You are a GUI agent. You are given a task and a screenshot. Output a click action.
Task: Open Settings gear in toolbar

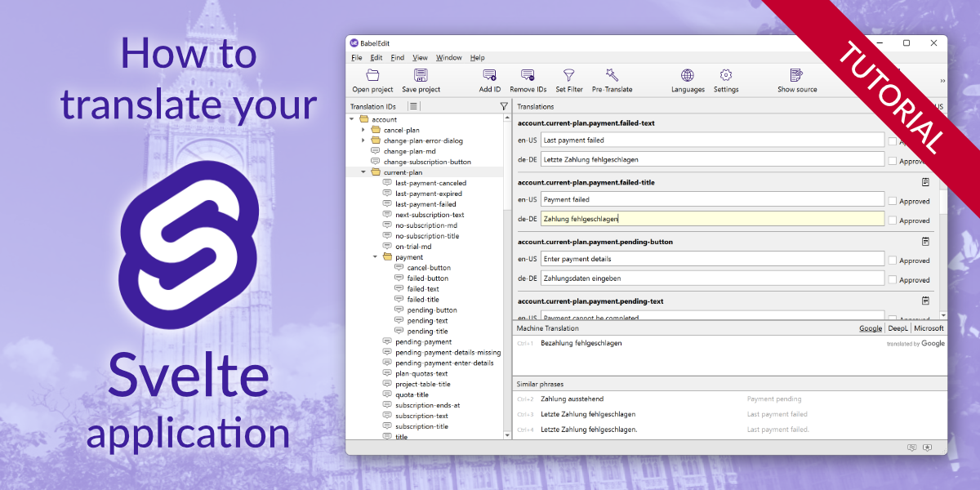pyautogui.click(x=726, y=80)
